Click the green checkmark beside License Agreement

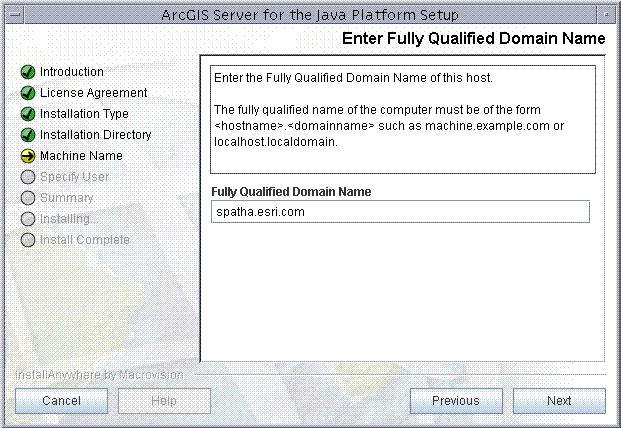coord(28,93)
